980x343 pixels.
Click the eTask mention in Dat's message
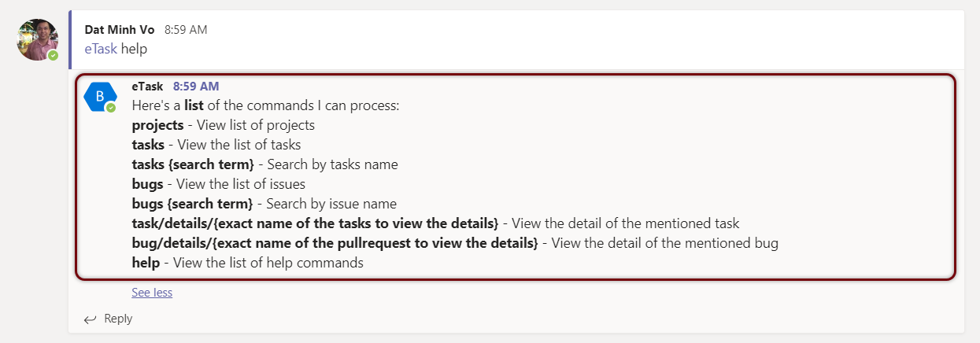(101, 49)
